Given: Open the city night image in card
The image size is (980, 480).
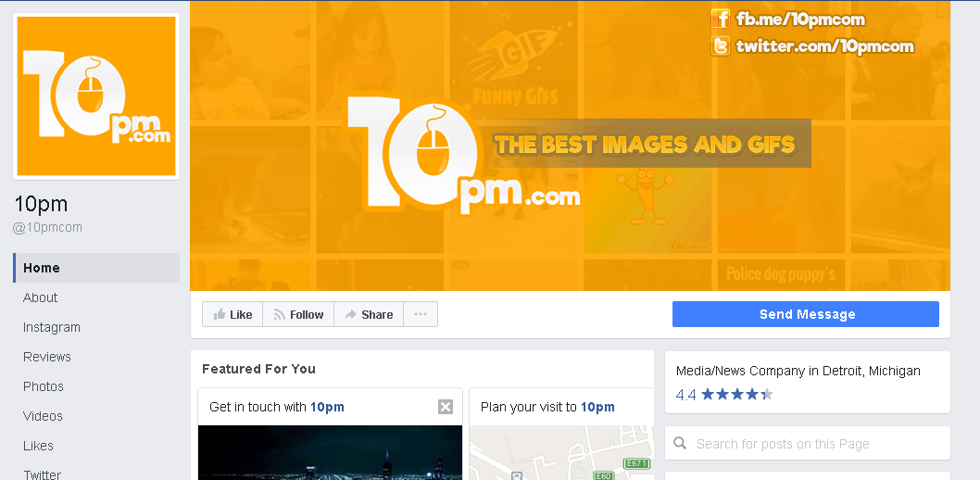Looking at the screenshot, I should [330, 452].
